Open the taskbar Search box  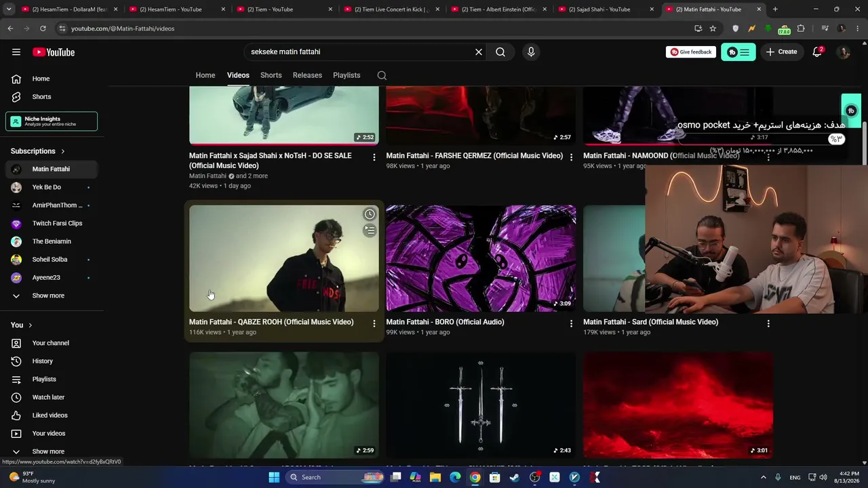coord(336,477)
